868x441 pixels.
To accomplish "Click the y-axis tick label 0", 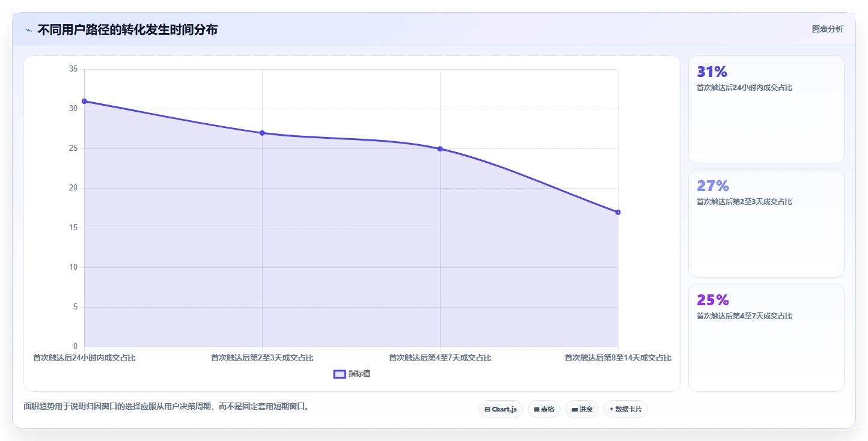I will coord(76,347).
